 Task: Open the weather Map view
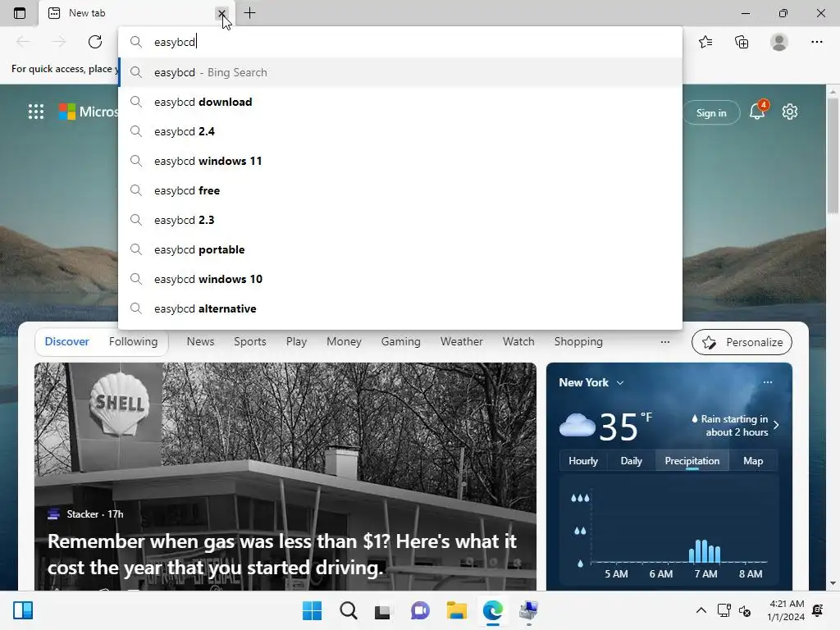pyautogui.click(x=753, y=461)
